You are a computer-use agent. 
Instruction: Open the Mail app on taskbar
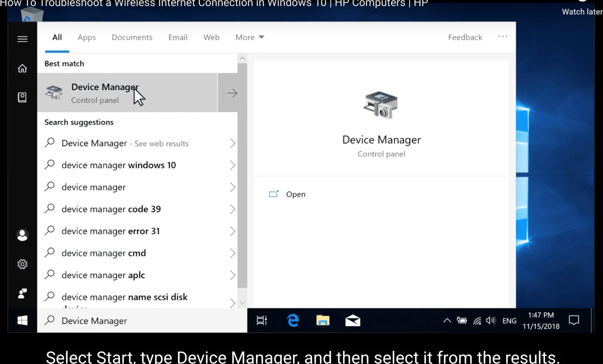coord(353,320)
